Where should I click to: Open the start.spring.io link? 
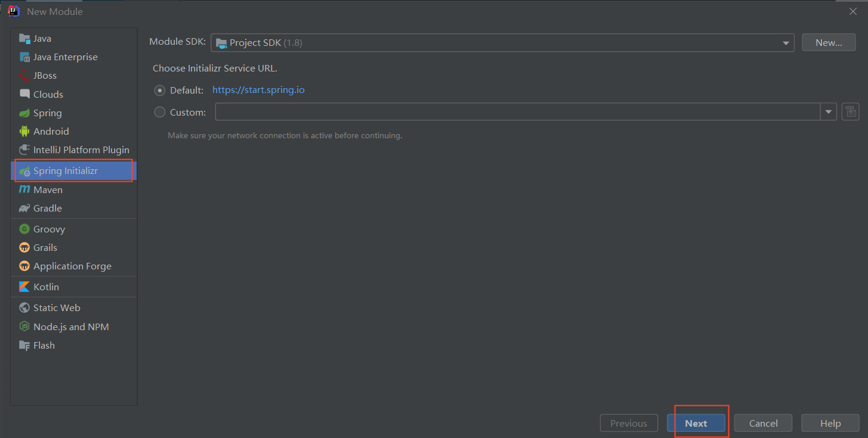(258, 90)
